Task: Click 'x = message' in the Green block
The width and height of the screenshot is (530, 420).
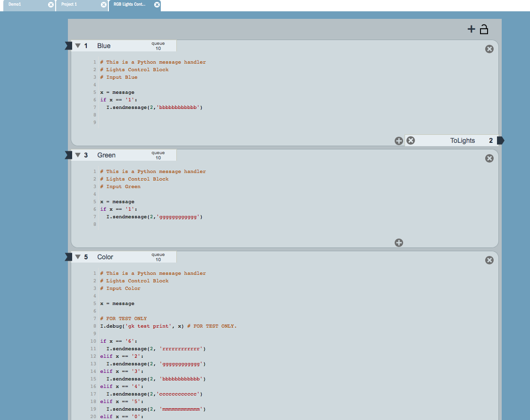Action: tap(117, 202)
